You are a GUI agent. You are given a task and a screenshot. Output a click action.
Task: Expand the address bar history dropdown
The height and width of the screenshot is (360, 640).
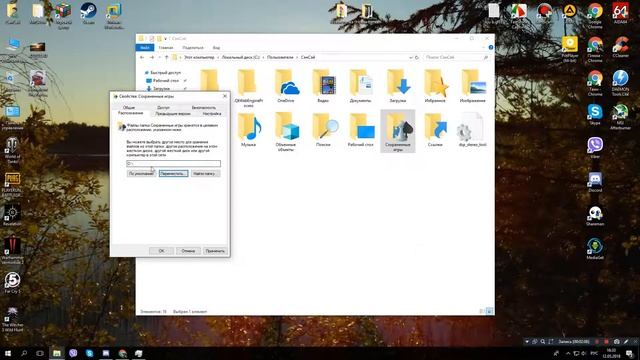[x=411, y=58]
